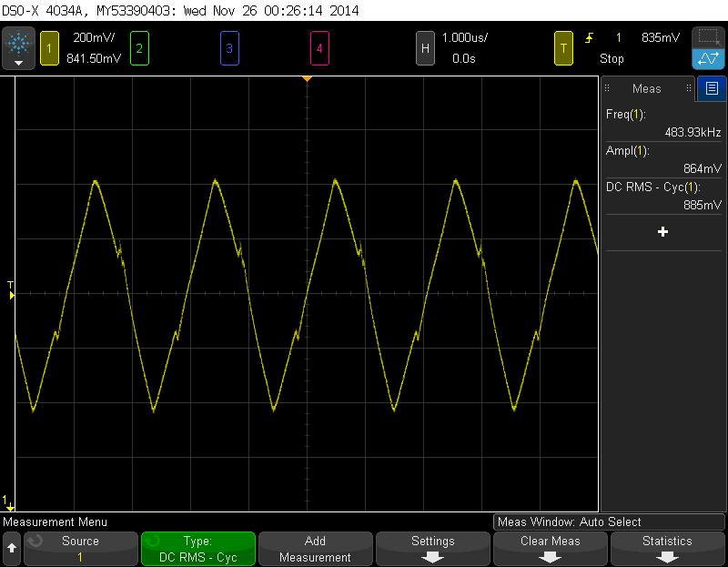Activate the blue touch waveform-drag icon

[709, 59]
